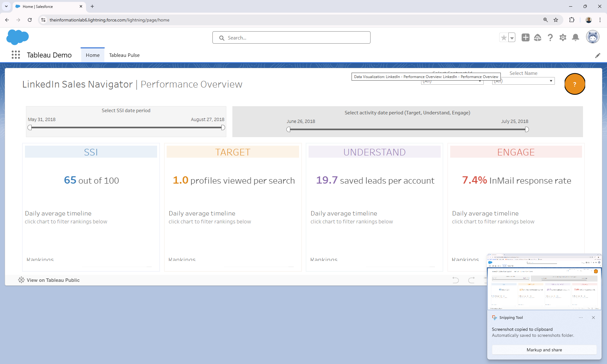The width and height of the screenshot is (607, 364).
Task: Click View on Tableau Public link
Action: point(53,280)
